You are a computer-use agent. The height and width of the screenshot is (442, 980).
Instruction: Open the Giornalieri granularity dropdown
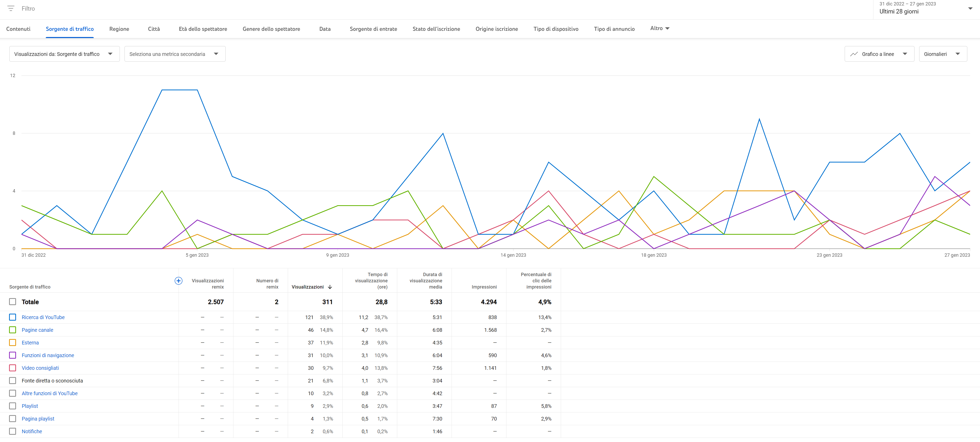[x=943, y=54]
